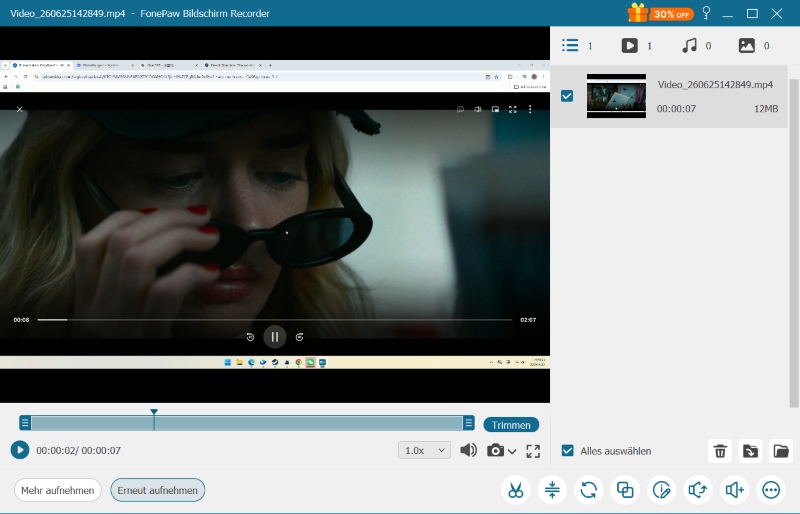Open the volume booster tool
The height and width of the screenshot is (514, 800).
pyautogui.click(x=735, y=490)
